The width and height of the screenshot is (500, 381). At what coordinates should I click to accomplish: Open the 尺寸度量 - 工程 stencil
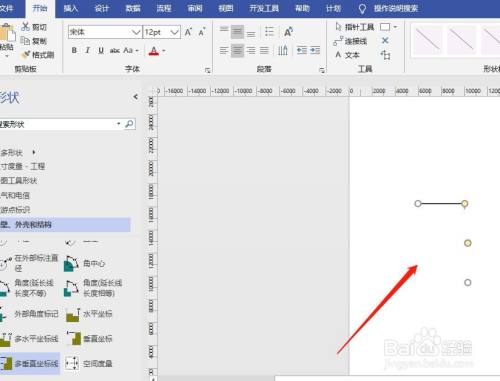tap(23, 166)
